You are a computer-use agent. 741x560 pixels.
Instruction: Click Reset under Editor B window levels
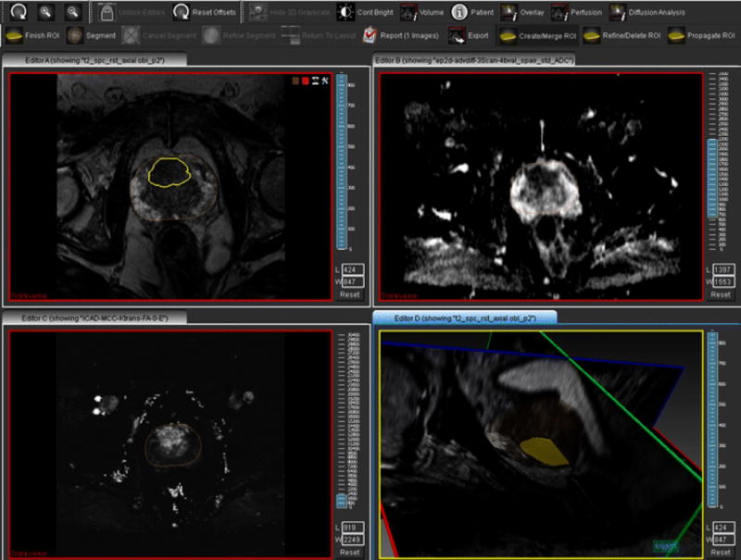pyautogui.click(x=720, y=294)
